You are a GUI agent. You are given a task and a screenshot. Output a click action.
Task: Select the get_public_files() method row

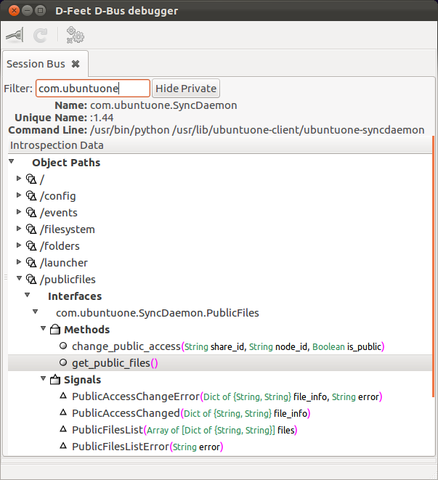[220, 363]
